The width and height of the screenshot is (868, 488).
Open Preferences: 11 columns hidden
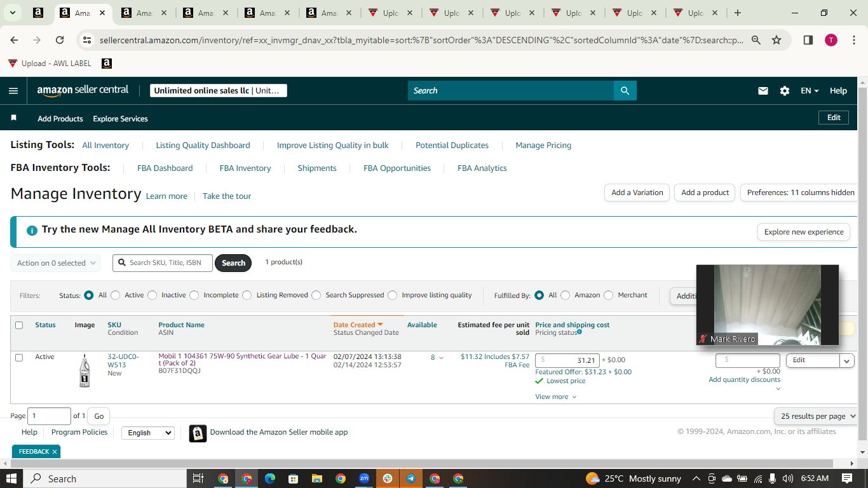pos(800,193)
